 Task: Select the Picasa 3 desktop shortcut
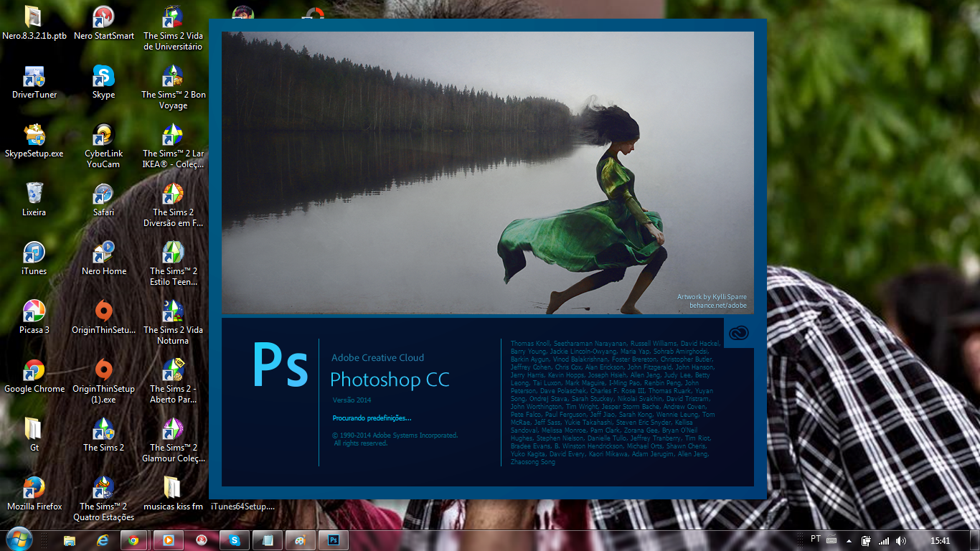pos(34,316)
